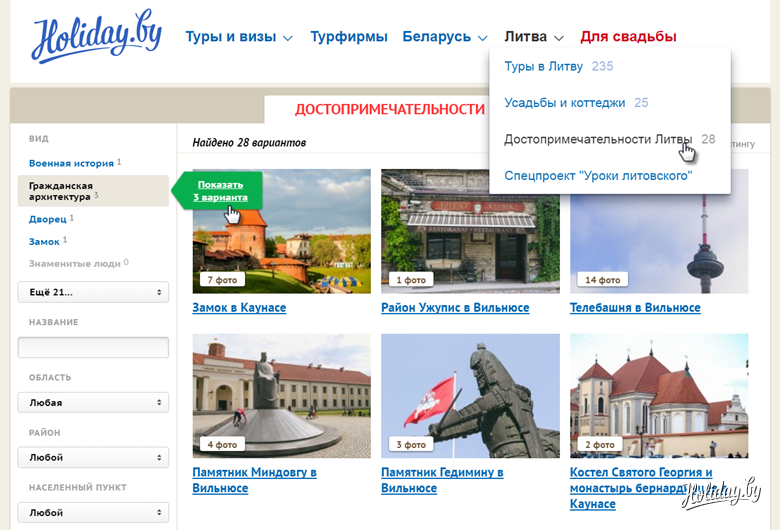Open the Замок в Каунасе photo thumbnail
Screen dimensions: 780x530
[x=281, y=230]
